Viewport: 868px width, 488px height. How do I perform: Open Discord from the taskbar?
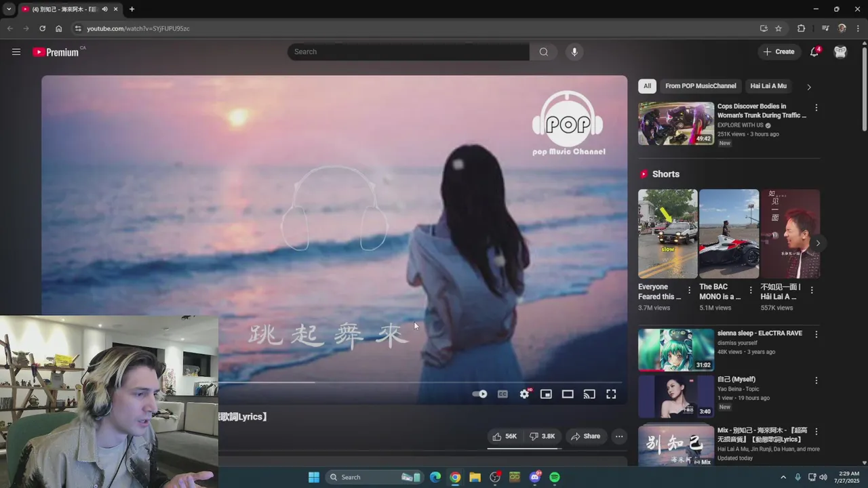click(x=535, y=477)
